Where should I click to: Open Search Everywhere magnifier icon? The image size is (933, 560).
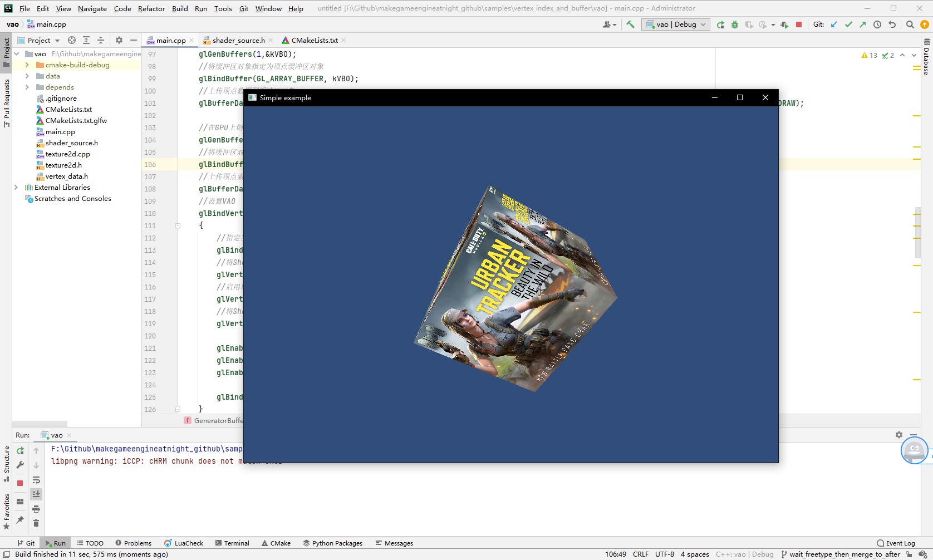tap(910, 24)
